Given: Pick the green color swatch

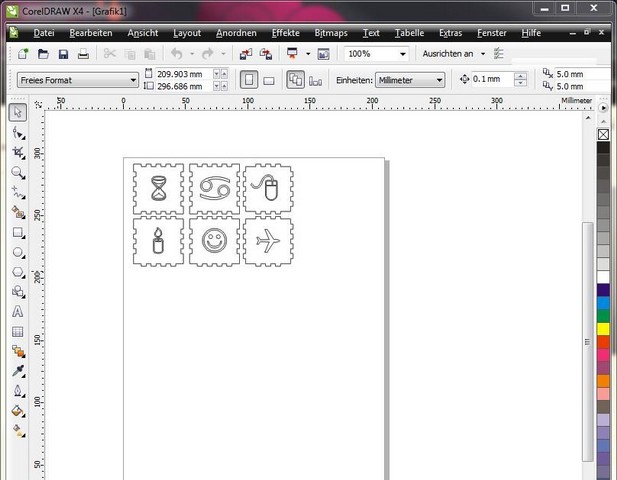Looking at the screenshot, I should [603, 316].
